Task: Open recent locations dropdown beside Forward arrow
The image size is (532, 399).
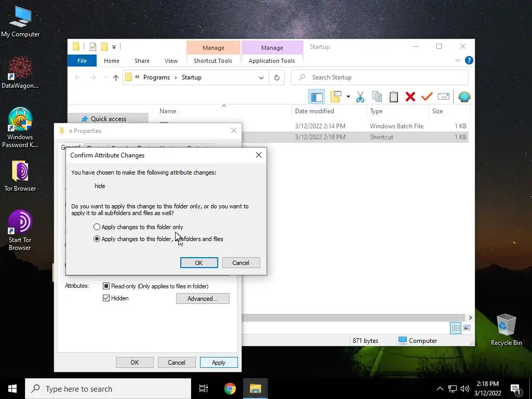Action: coord(105,78)
